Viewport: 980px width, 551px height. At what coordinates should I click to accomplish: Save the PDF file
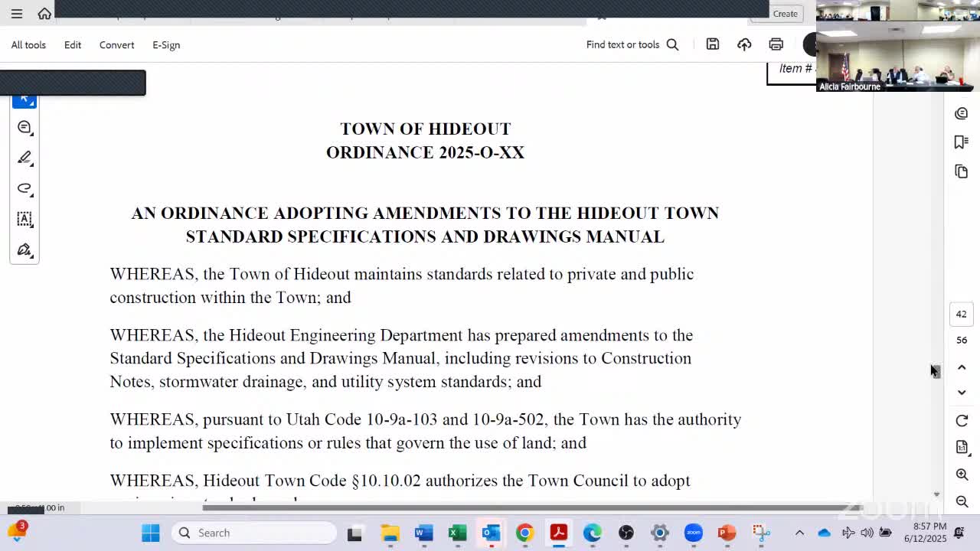(x=713, y=44)
